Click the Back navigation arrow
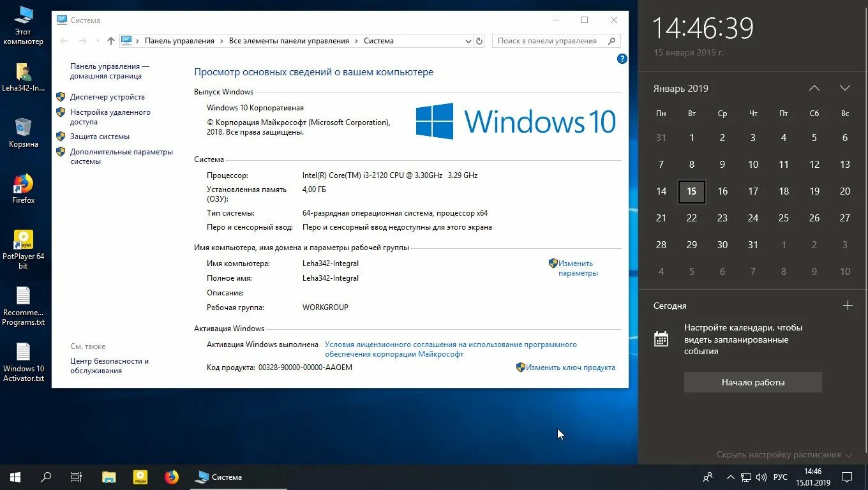868x490 pixels. tap(64, 41)
